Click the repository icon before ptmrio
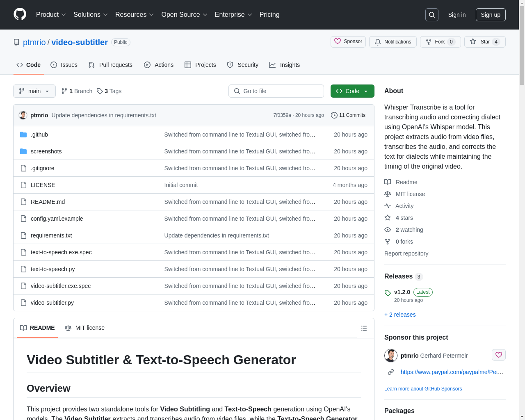Viewport: 525px width, 420px height. click(x=16, y=42)
